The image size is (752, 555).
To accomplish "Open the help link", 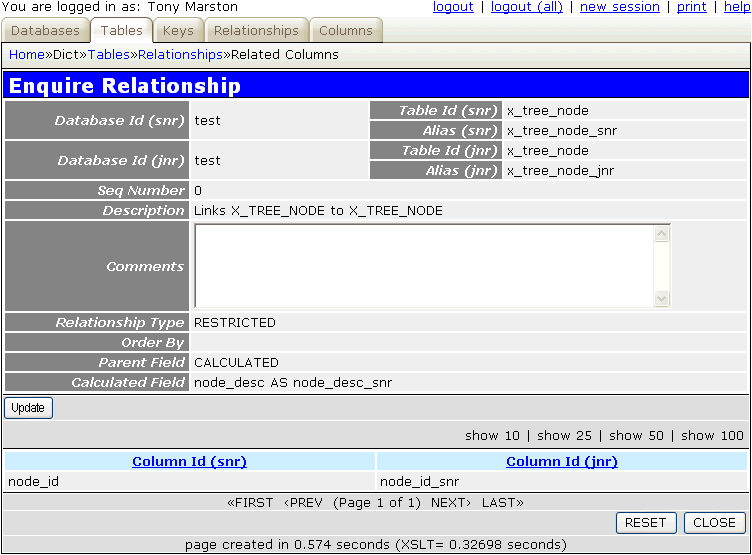I will tap(737, 7).
